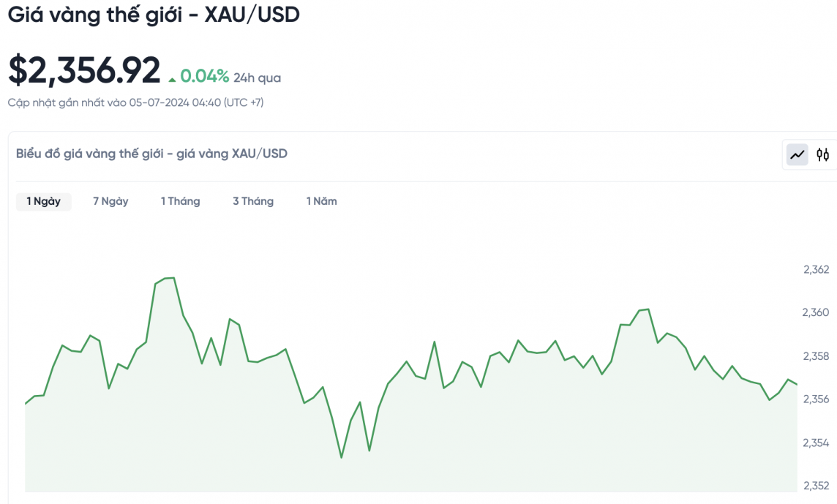The image size is (837, 504).
Task: Click the 0.04% change percentage
Action: pyautogui.click(x=205, y=77)
